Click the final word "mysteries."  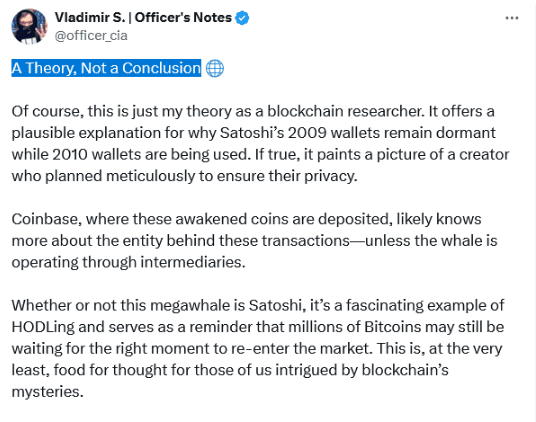coord(48,392)
